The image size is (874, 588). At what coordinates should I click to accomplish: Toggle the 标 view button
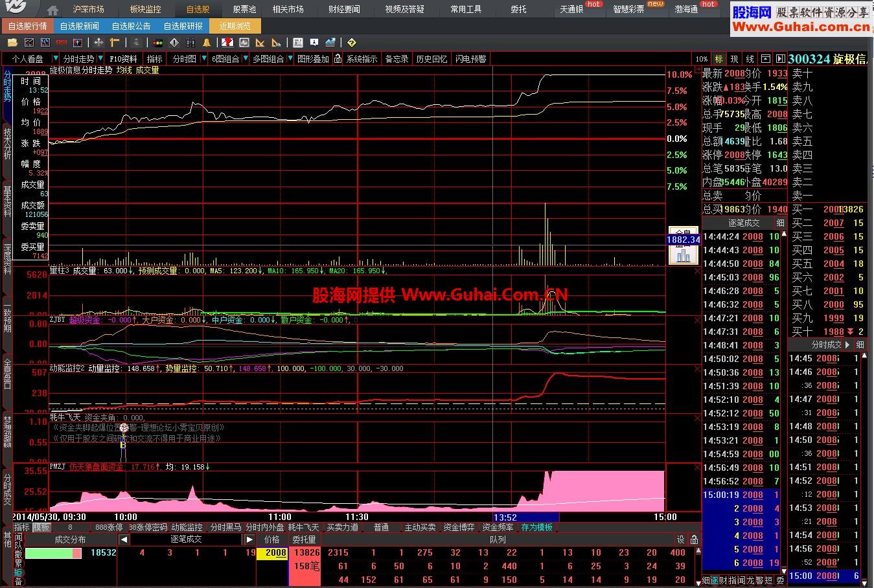coord(719,59)
